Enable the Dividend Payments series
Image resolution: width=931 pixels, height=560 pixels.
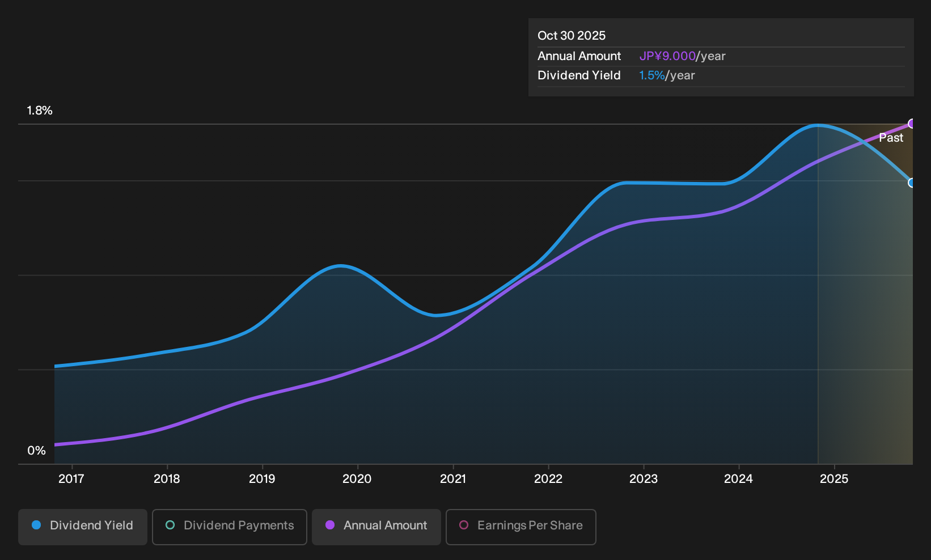(230, 527)
